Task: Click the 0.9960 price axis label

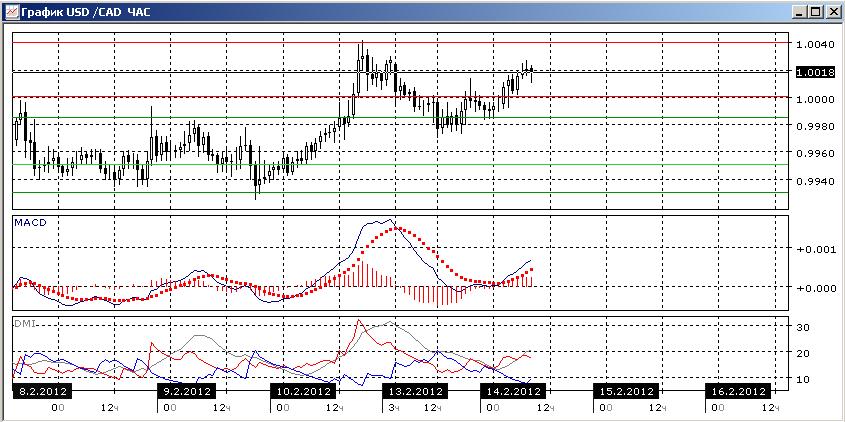Action: tap(814, 154)
